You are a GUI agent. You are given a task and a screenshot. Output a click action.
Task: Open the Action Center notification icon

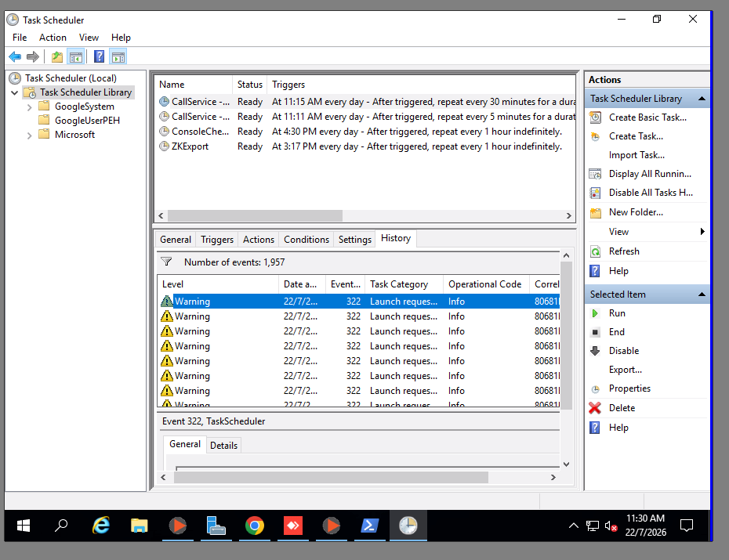coord(687,526)
